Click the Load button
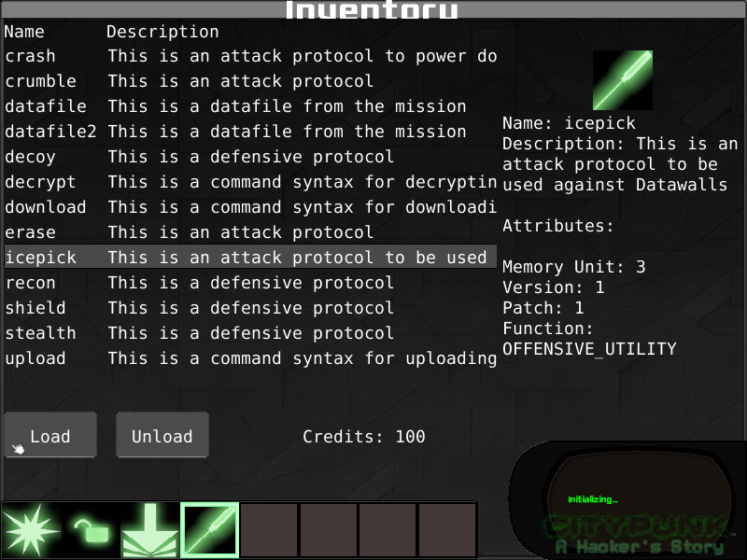 [50, 435]
